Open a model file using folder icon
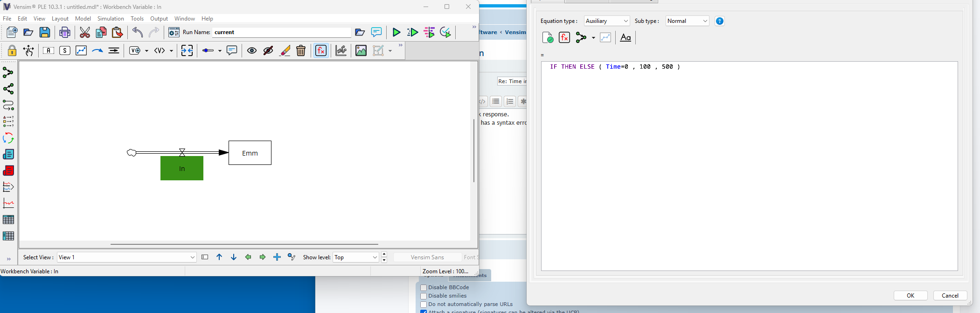The height and width of the screenshot is (313, 980). point(28,32)
